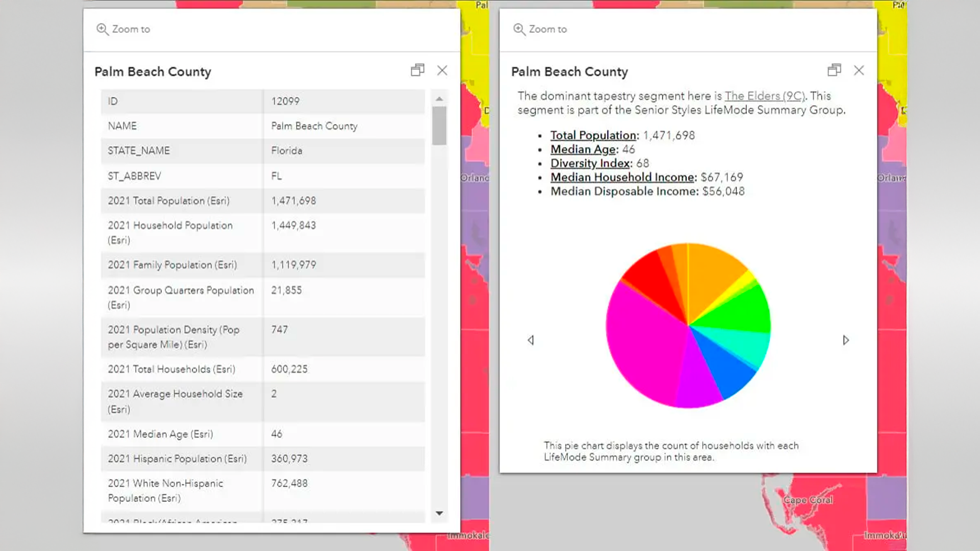Viewport: 980px width, 551px height.
Task: Show previous chart with left arrow
Action: click(531, 340)
